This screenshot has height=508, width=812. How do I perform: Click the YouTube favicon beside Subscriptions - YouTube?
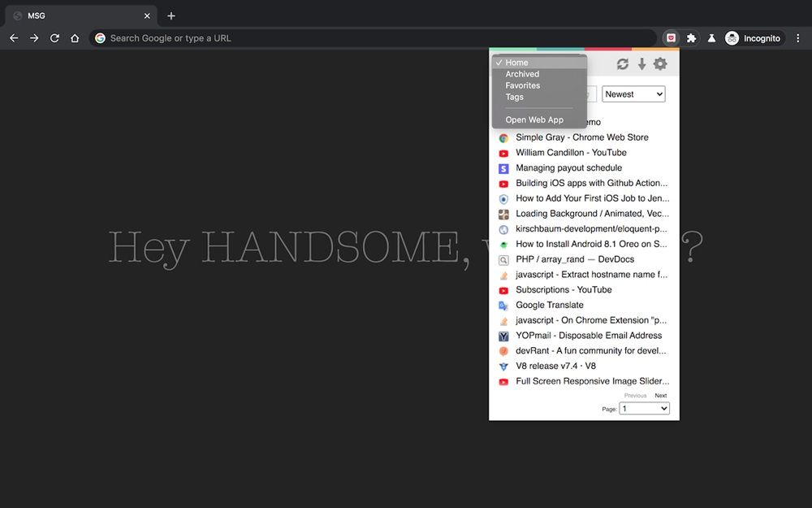504,289
